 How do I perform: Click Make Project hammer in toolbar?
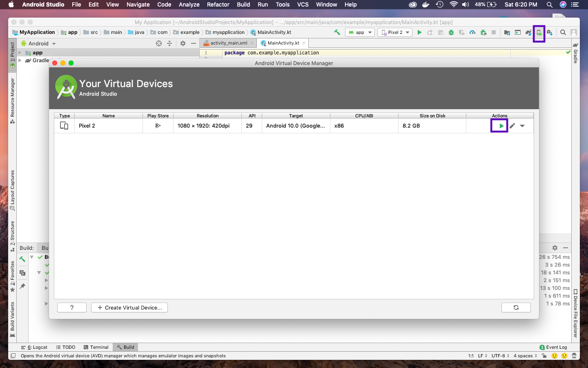[x=337, y=32]
